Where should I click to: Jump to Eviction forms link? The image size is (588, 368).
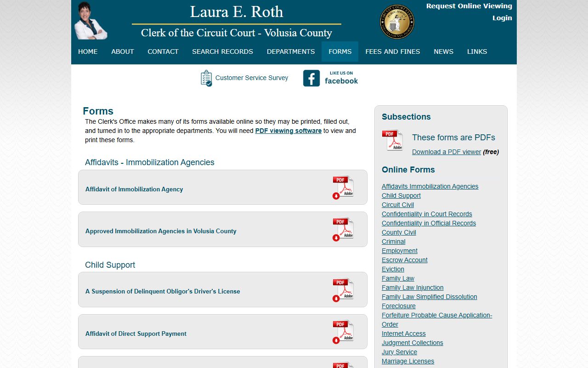pyautogui.click(x=393, y=269)
